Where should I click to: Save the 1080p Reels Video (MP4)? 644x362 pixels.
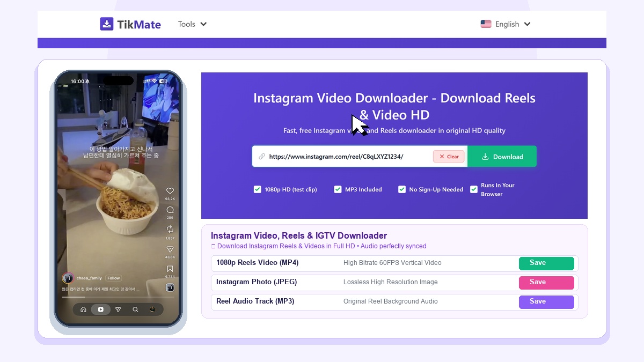click(x=546, y=263)
